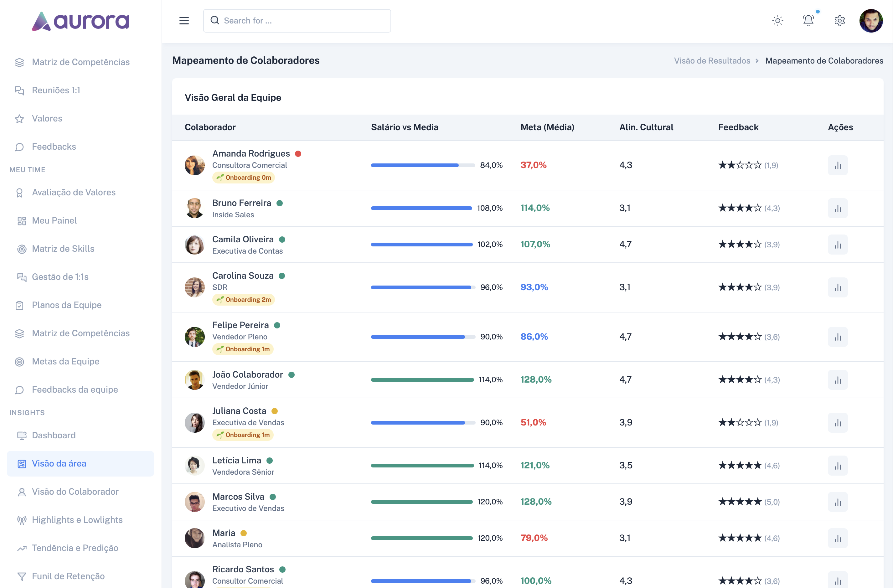Click the Meta (Média) column header
The width and height of the screenshot is (893, 588).
547,127
